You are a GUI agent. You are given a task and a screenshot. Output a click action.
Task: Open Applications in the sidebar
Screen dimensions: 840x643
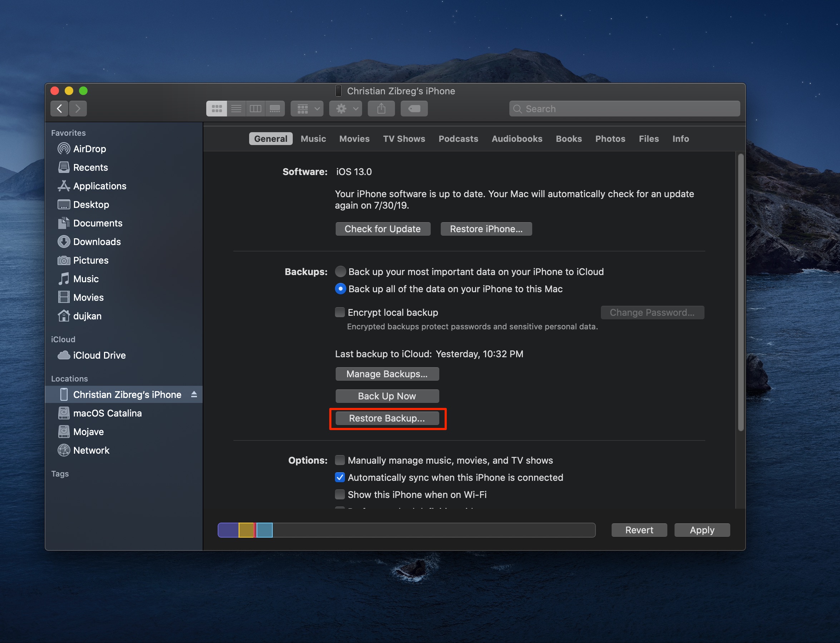point(124,186)
